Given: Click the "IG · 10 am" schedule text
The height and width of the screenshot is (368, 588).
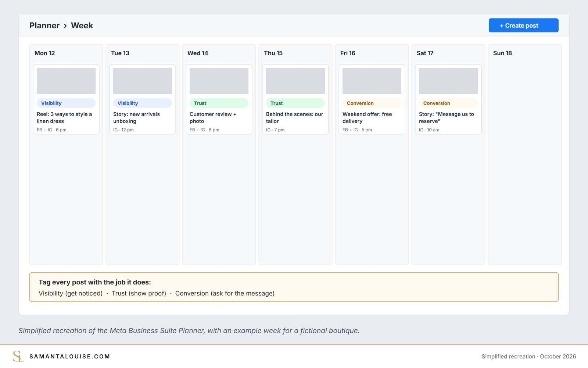Looking at the screenshot, I should (x=429, y=130).
